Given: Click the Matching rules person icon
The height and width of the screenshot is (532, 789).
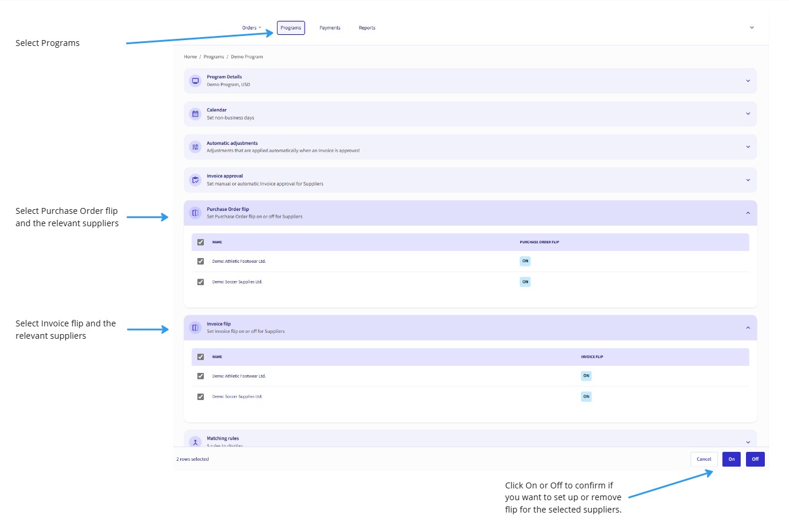Looking at the screenshot, I should (x=195, y=442).
